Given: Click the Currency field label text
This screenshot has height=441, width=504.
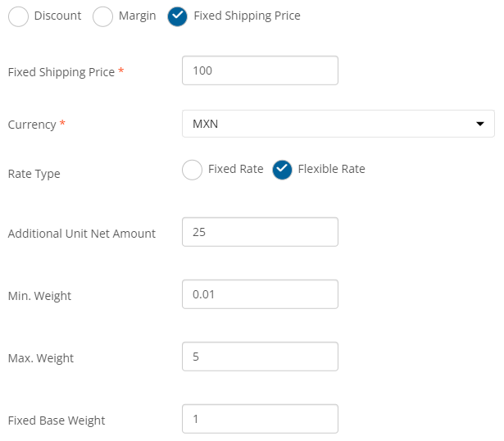Looking at the screenshot, I should coord(32,125).
